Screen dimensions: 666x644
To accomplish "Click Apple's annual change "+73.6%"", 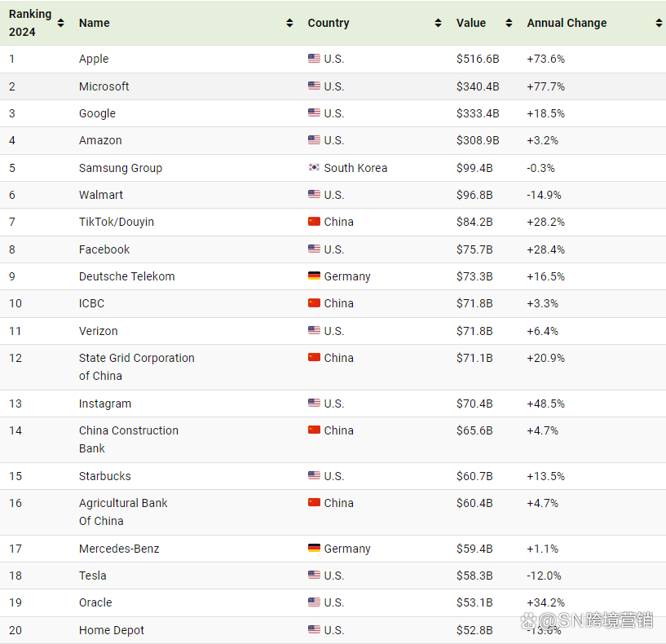I will [546, 59].
